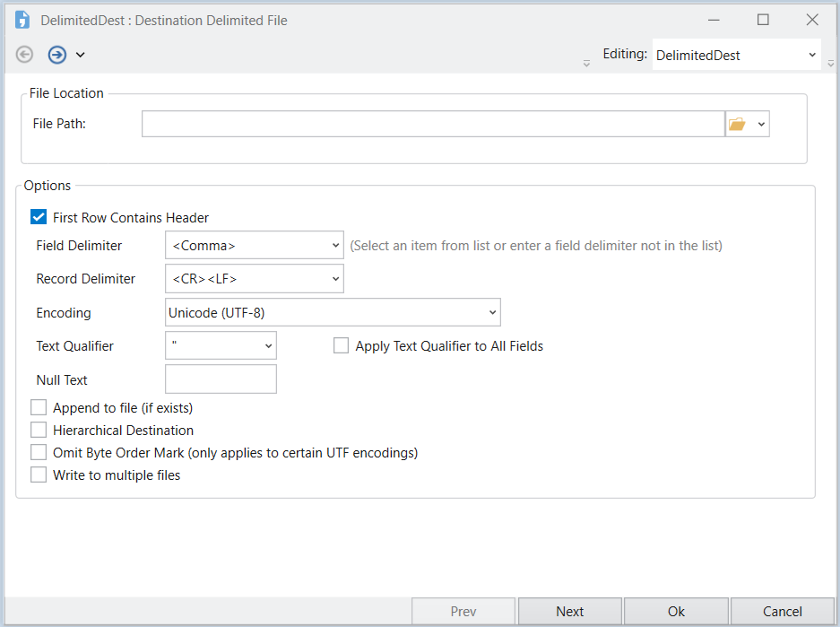Click into the File Path text field
840x627 pixels.
click(432, 125)
